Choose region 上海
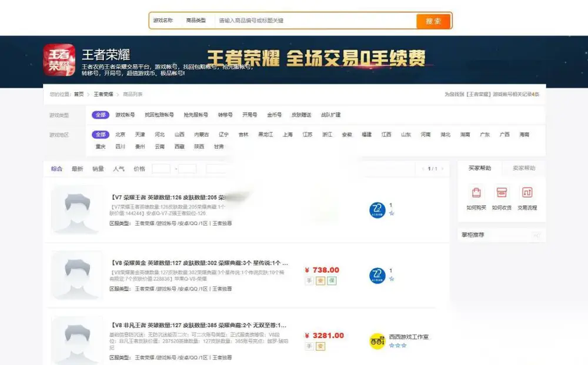 click(288, 134)
